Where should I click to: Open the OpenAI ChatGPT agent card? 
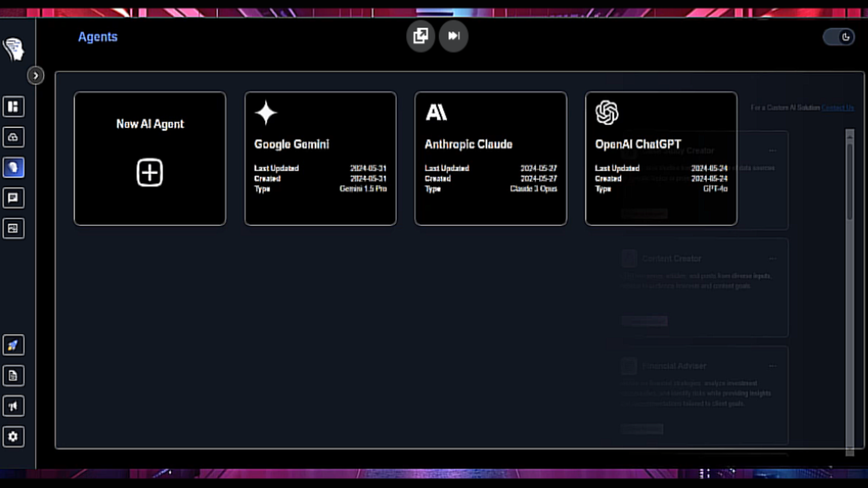(x=661, y=158)
